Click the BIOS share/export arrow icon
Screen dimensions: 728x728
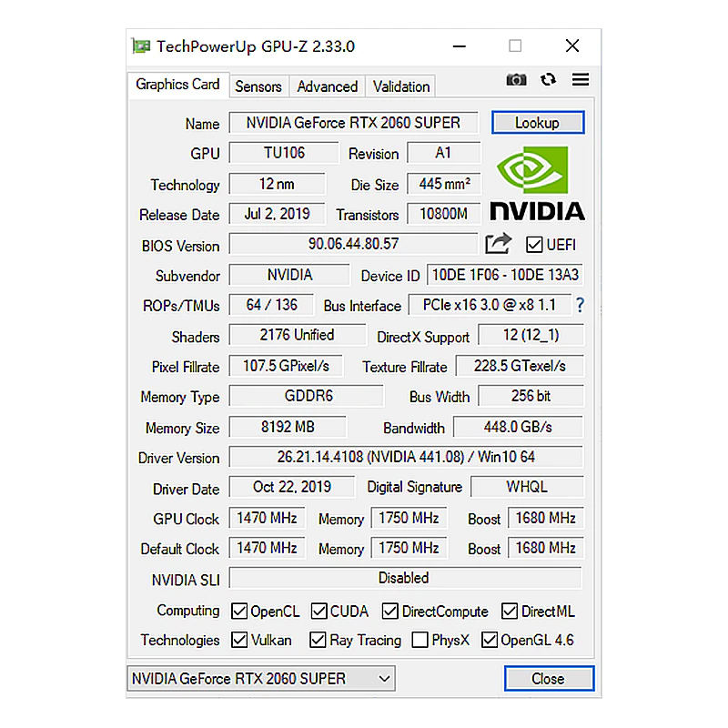498,244
